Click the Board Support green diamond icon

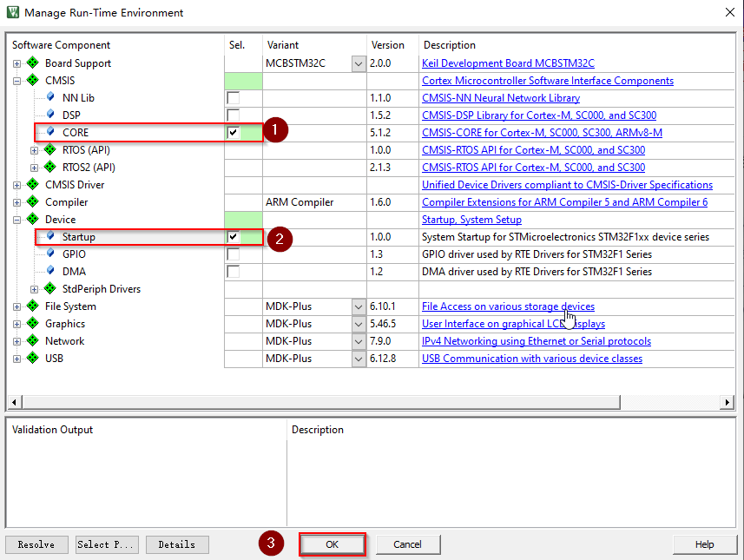(33, 63)
